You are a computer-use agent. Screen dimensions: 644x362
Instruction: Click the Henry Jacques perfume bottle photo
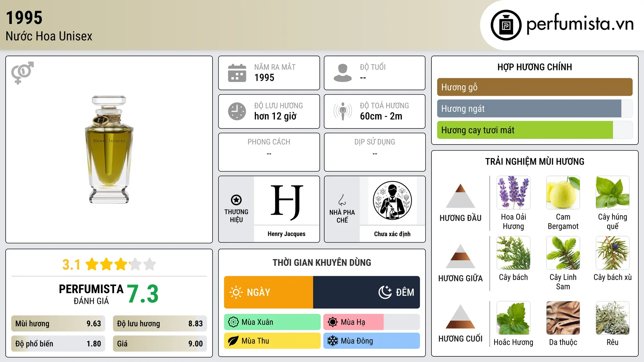[x=109, y=150]
